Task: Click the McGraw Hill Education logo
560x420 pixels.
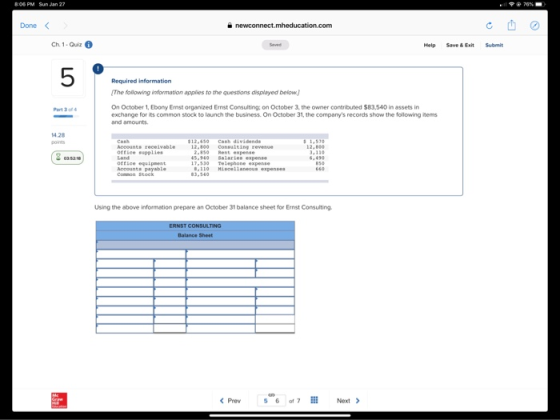Action: tap(59, 400)
